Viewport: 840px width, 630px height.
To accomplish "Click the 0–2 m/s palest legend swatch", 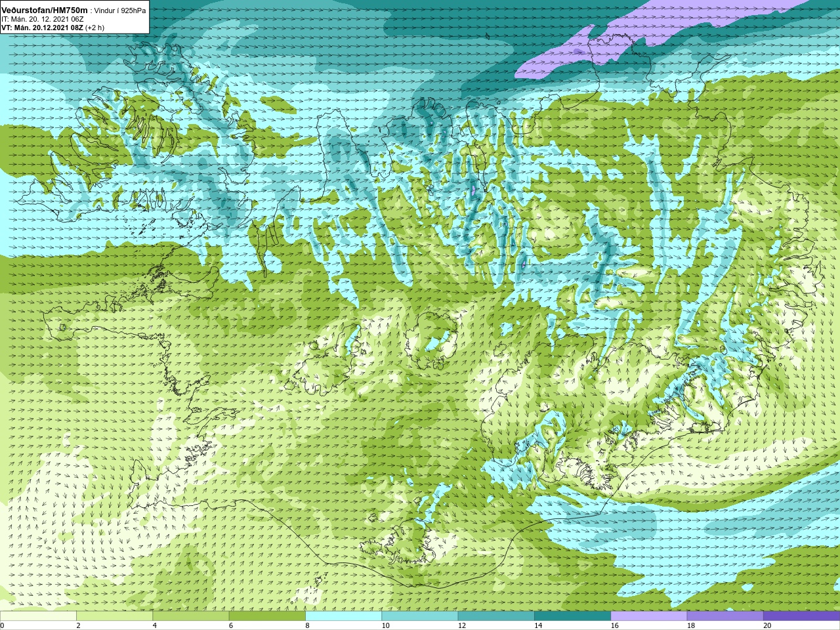I will coord(38,616).
